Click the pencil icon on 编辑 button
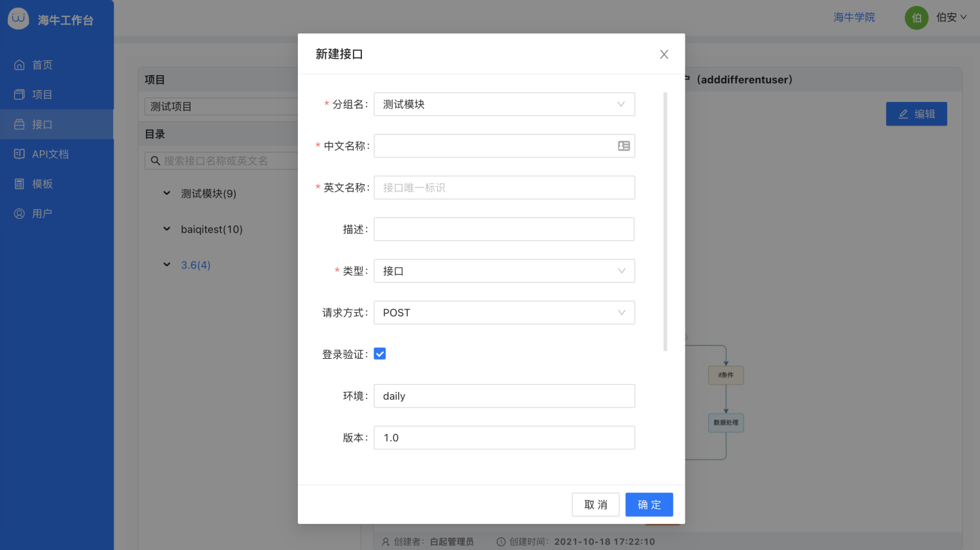Image resolution: width=980 pixels, height=550 pixels. [x=904, y=114]
